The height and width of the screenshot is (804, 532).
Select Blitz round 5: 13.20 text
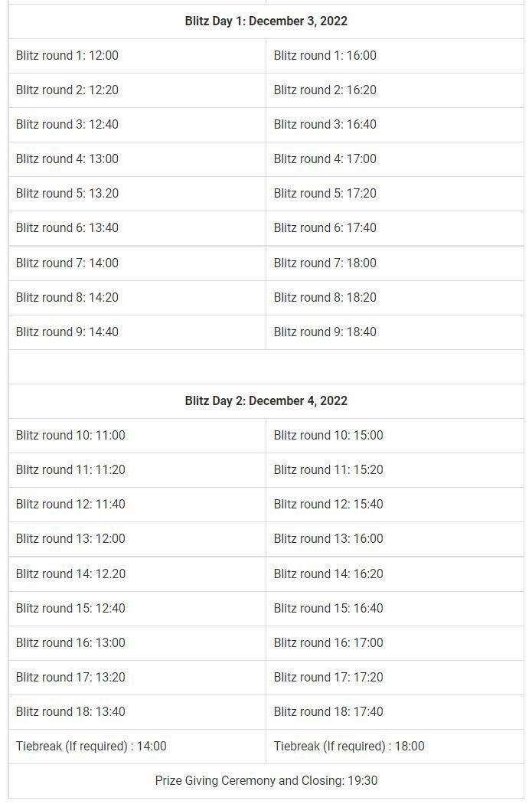pos(67,194)
